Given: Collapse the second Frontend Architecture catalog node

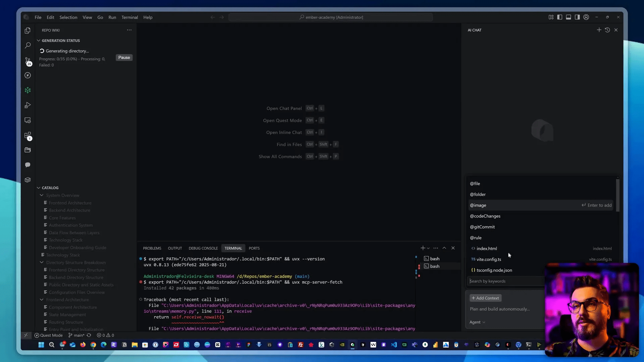Looking at the screenshot, I should tap(42, 300).
